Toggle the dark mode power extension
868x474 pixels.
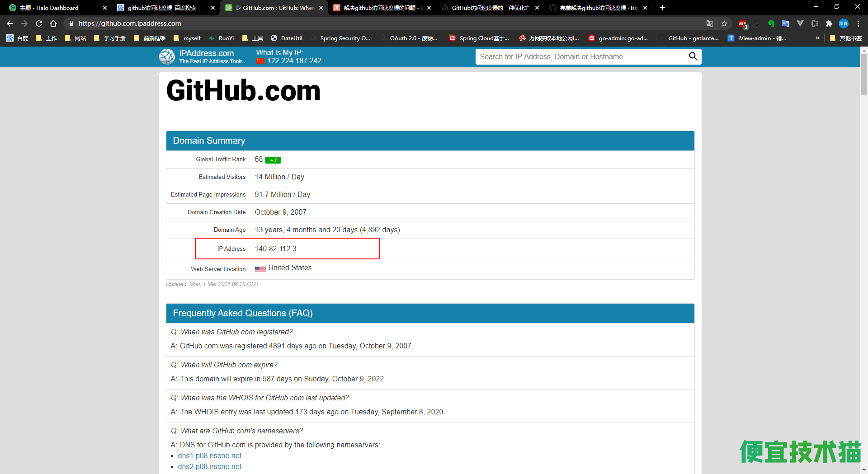[757, 23]
